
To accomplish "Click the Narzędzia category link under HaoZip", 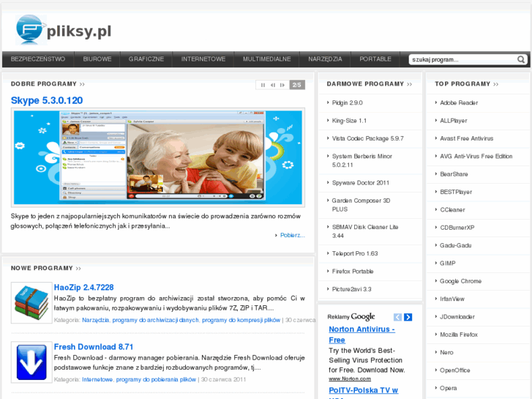I will (95, 320).
